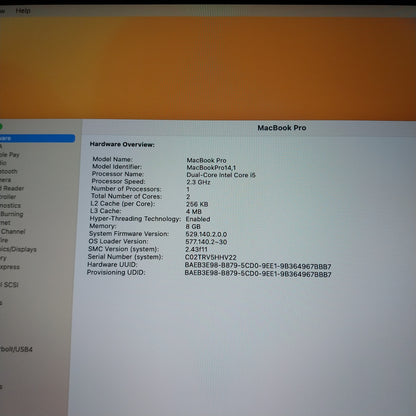416x416 pixels.
Task: Select Parallel SCSI in the sidebar
Action: click(9, 285)
